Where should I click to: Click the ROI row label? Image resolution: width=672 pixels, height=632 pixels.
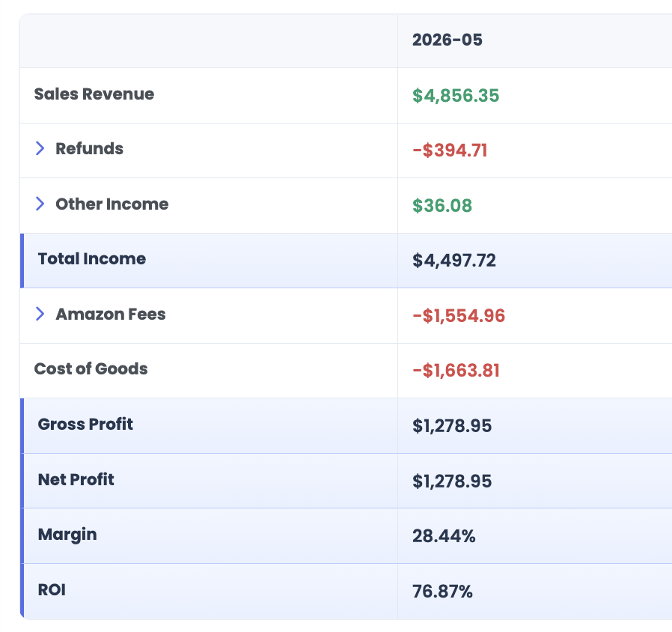[x=52, y=589]
